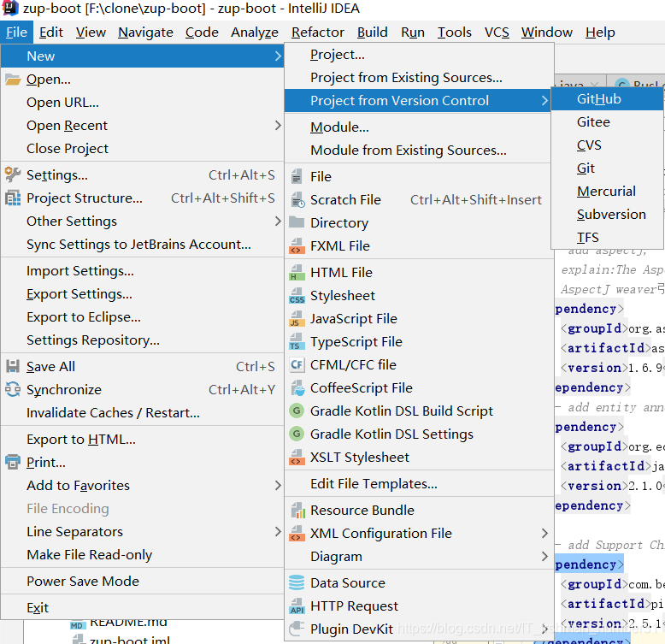Click the Stylesheet CSS icon

point(297,295)
